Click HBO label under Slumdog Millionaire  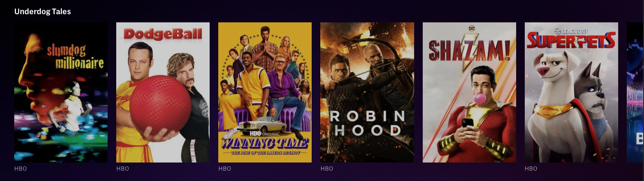(x=21, y=169)
